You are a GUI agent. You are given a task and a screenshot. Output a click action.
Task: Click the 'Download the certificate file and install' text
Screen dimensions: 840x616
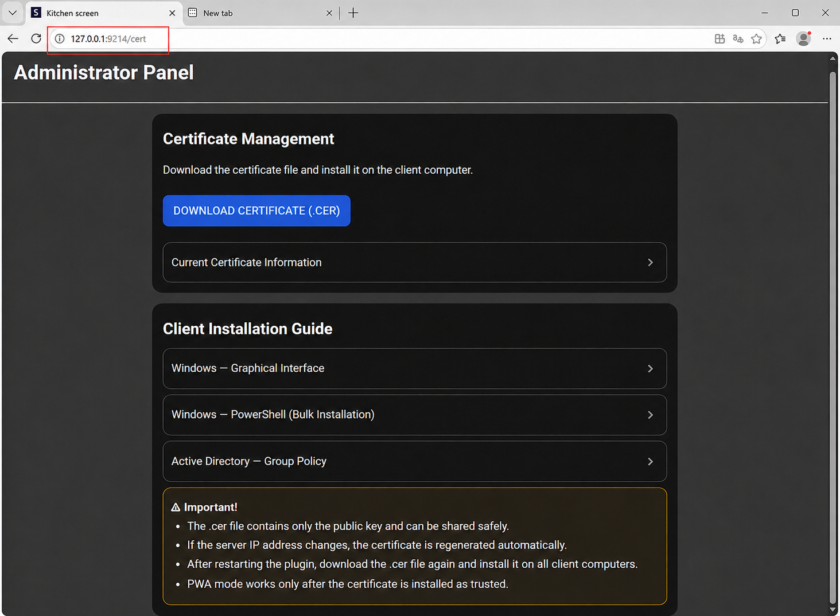tap(318, 170)
